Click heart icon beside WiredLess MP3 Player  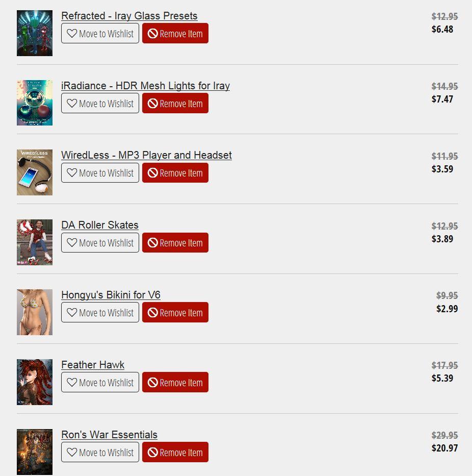[x=72, y=172]
